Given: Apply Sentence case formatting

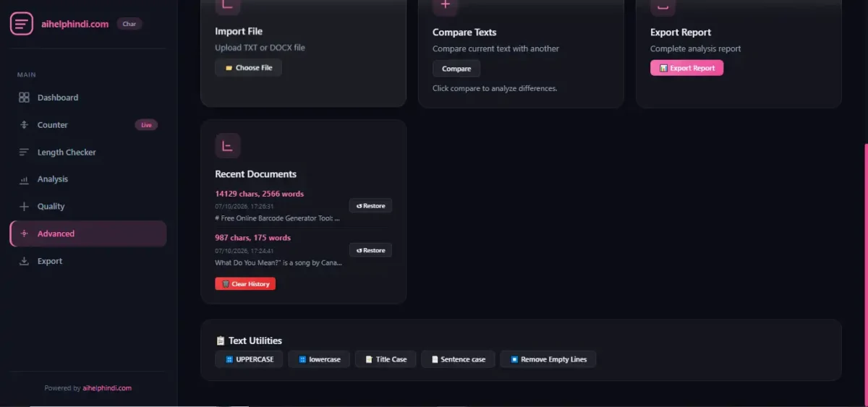Looking at the screenshot, I should point(458,359).
